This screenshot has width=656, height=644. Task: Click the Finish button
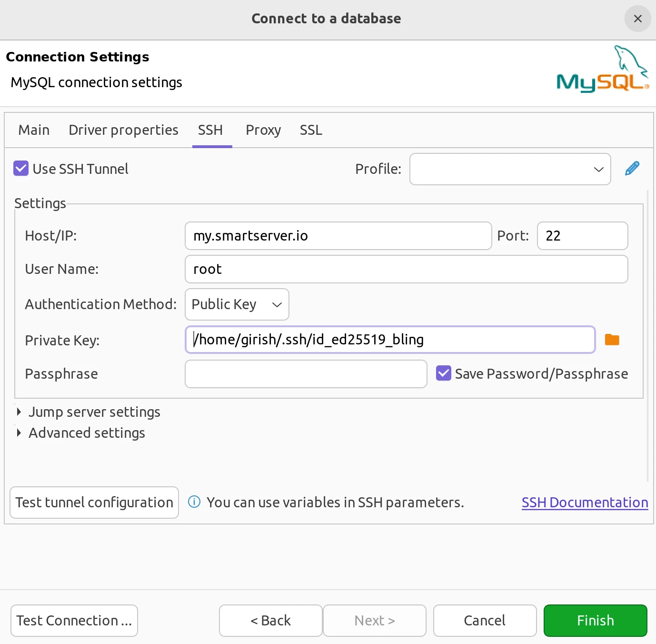(595, 620)
